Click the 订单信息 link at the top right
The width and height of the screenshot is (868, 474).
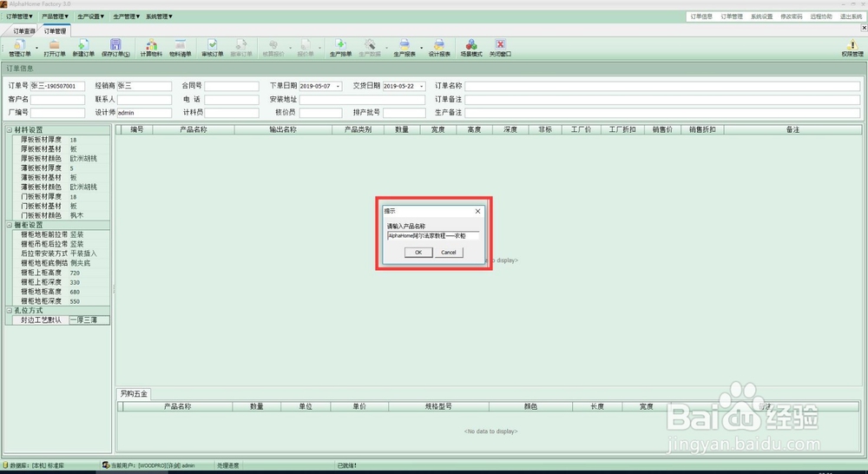[701, 16]
